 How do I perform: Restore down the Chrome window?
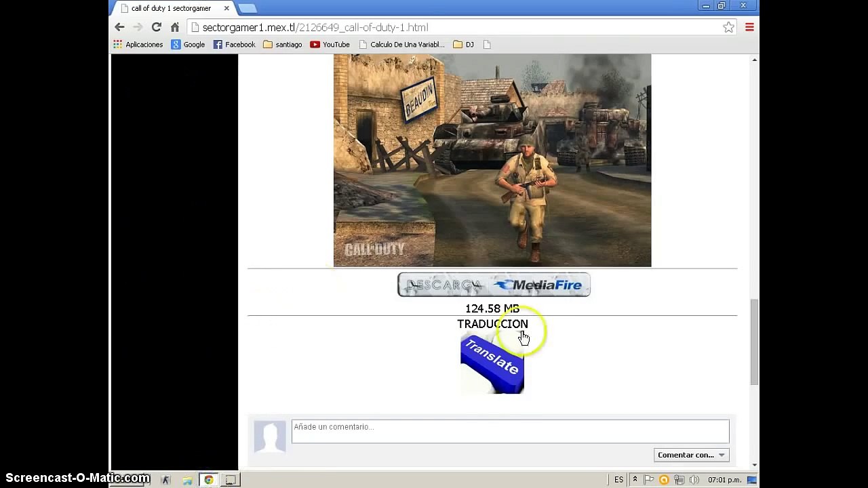(722, 6)
